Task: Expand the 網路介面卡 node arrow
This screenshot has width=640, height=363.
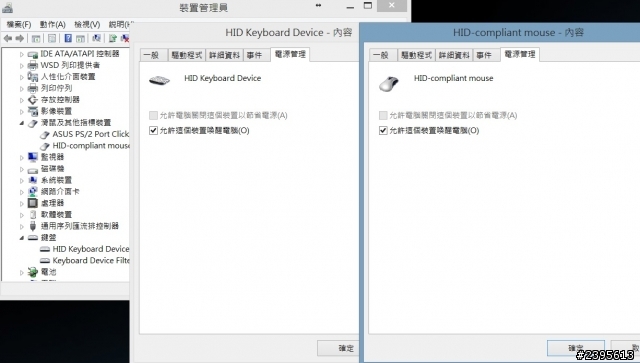Action: pyautogui.click(x=22, y=192)
